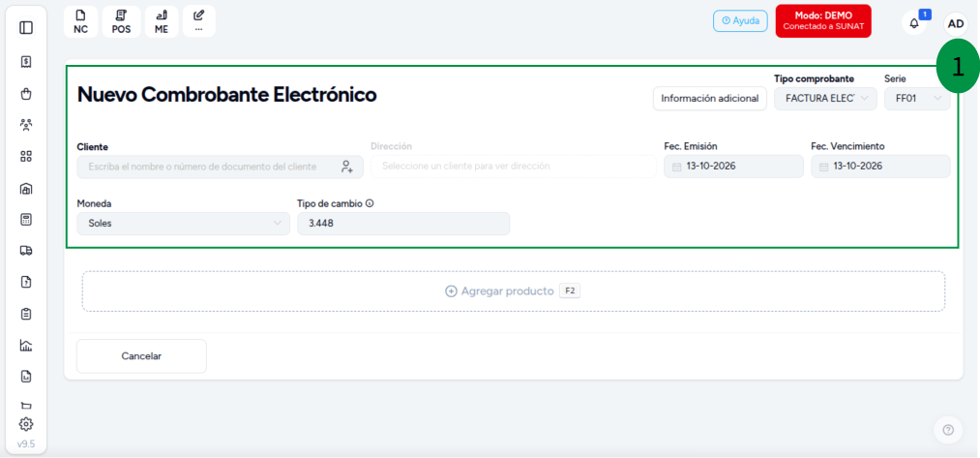Click Información adicional button

tap(710, 98)
